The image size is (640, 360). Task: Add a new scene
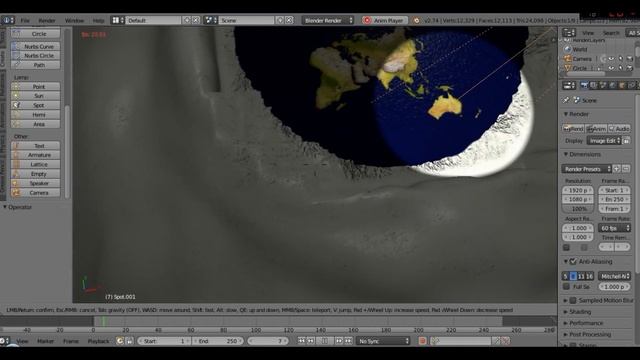[x=280, y=20]
